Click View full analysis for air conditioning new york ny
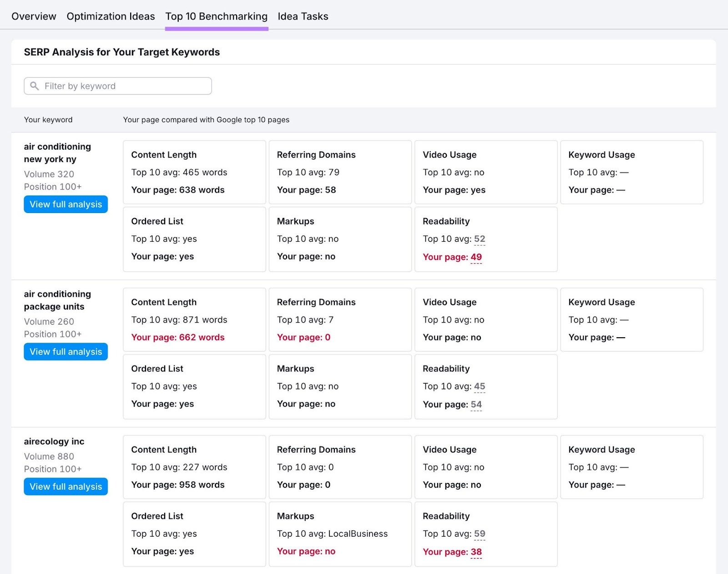728x574 pixels. pos(66,204)
